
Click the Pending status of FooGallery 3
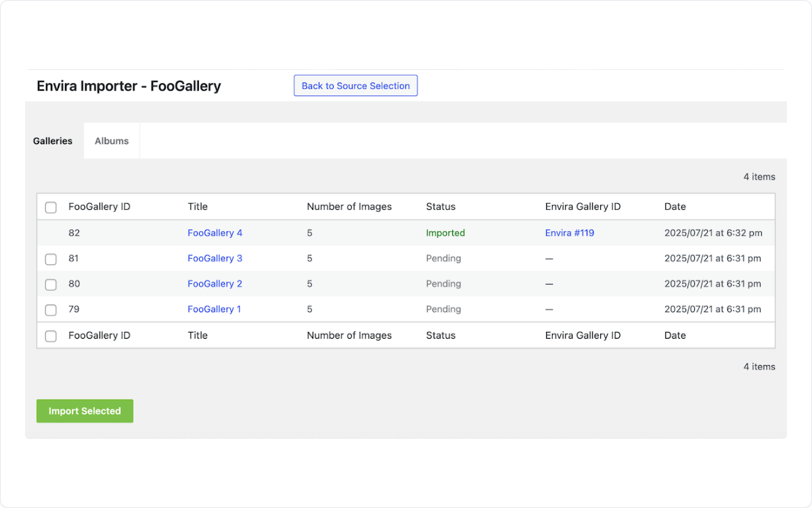coord(443,258)
